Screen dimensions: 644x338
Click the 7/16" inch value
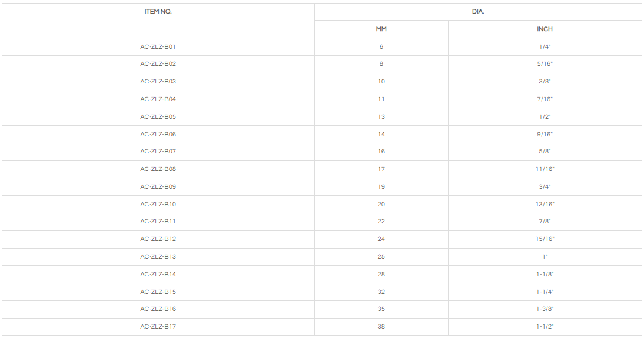(545, 99)
